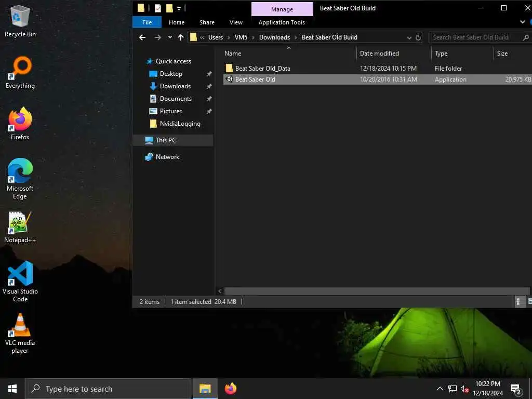Open the Customize Quick Access Toolbar dropdown

point(179,8)
